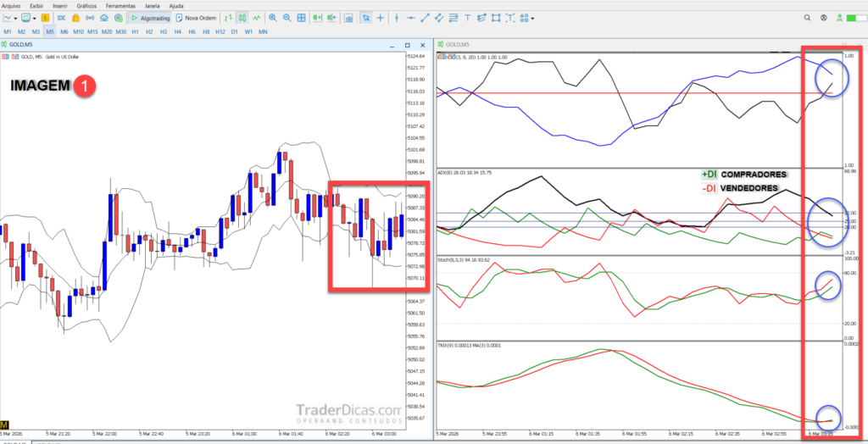Select the crosshair cursor tool

pyautogui.click(x=381, y=18)
